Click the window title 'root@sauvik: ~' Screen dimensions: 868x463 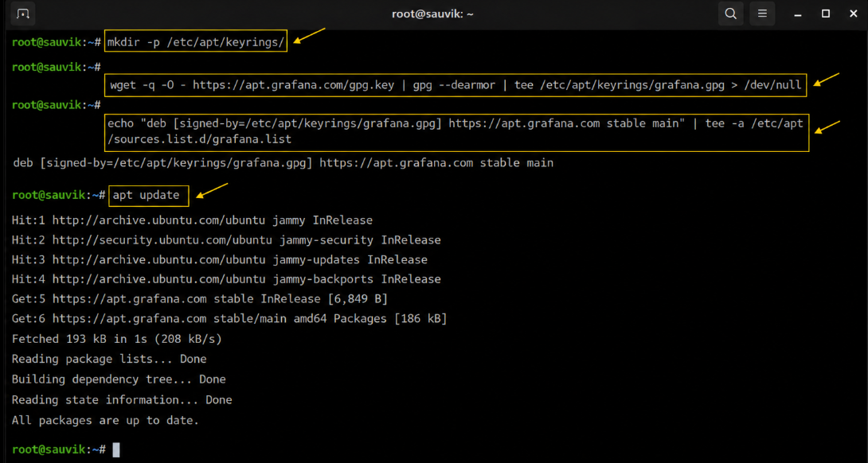click(x=433, y=14)
